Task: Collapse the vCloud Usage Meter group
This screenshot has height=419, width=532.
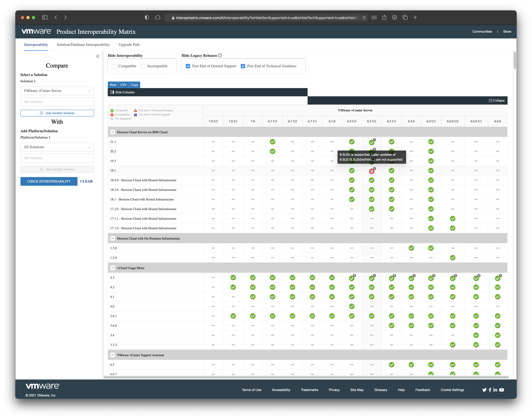Action: pyautogui.click(x=113, y=268)
